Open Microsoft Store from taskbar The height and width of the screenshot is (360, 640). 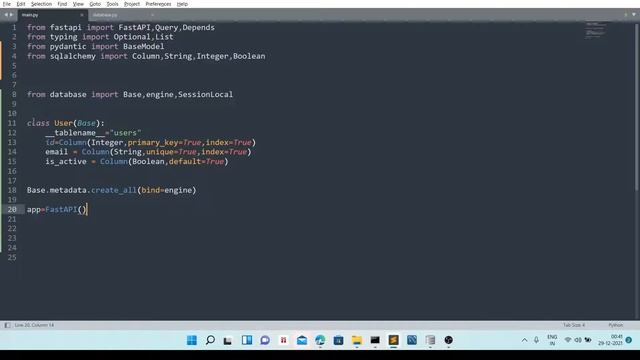338,340
